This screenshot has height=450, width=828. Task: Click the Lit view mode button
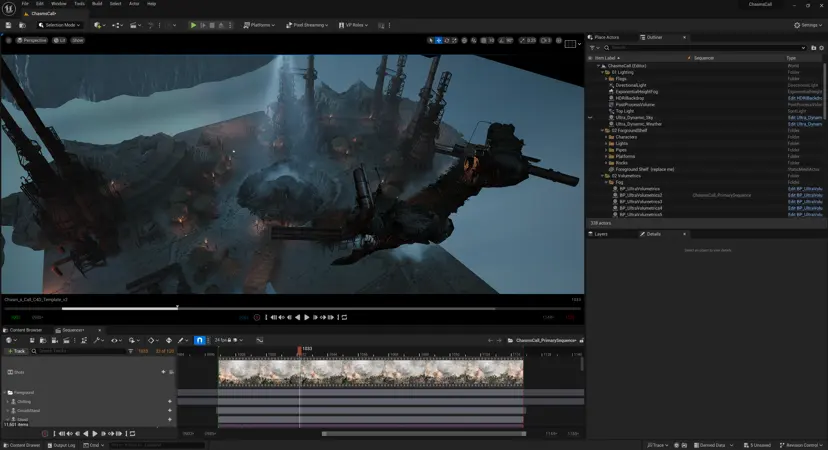[59, 40]
